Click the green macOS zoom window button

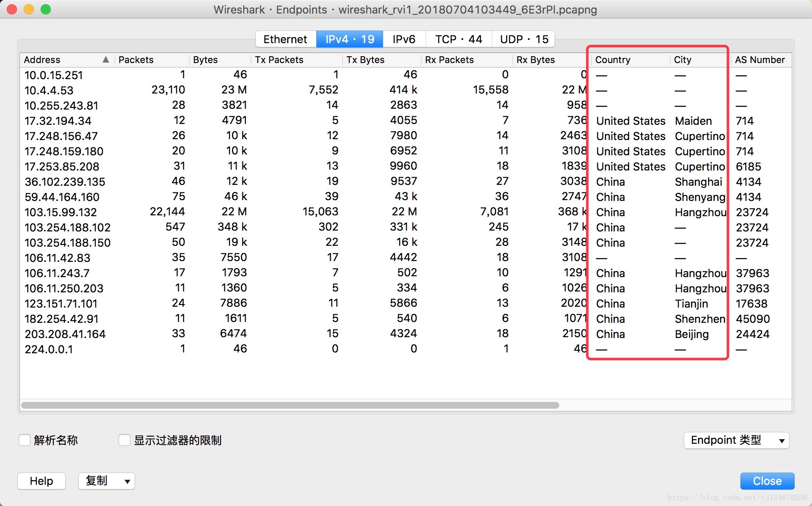point(46,9)
